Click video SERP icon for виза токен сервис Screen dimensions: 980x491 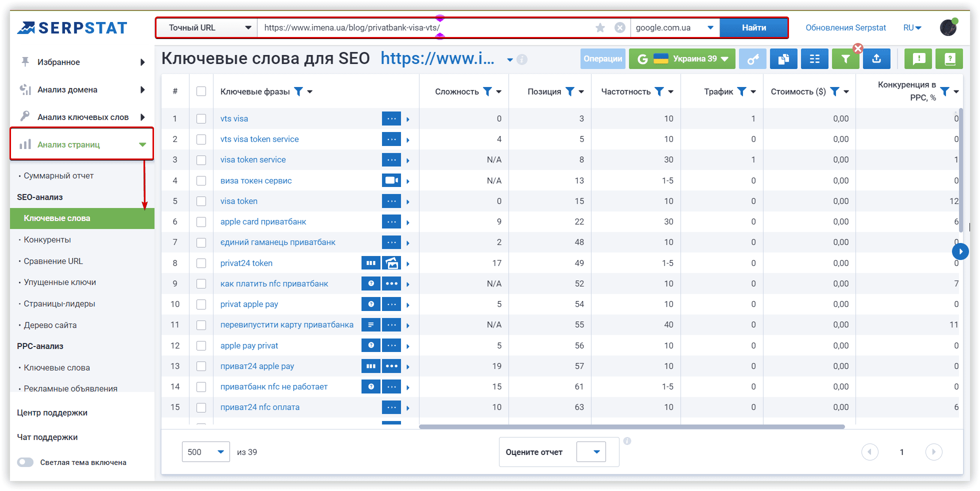(x=391, y=180)
